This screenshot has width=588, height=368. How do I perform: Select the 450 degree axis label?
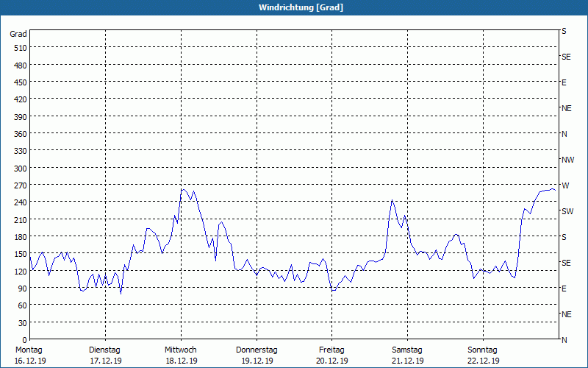pyautogui.click(x=19, y=82)
